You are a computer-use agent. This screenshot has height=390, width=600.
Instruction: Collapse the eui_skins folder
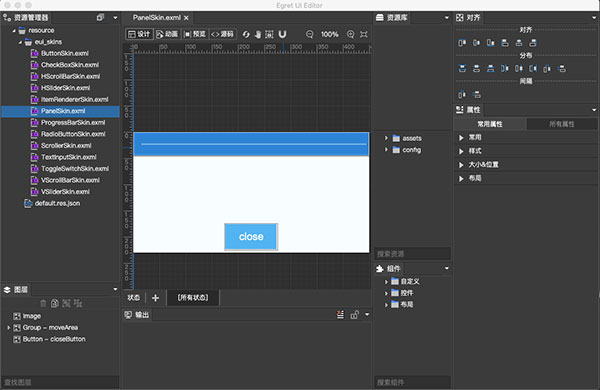pos(20,42)
